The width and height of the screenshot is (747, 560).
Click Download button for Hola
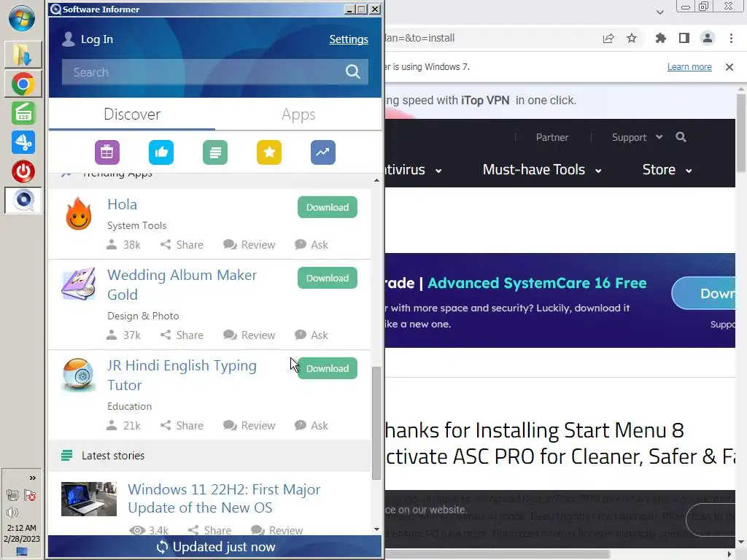328,207
